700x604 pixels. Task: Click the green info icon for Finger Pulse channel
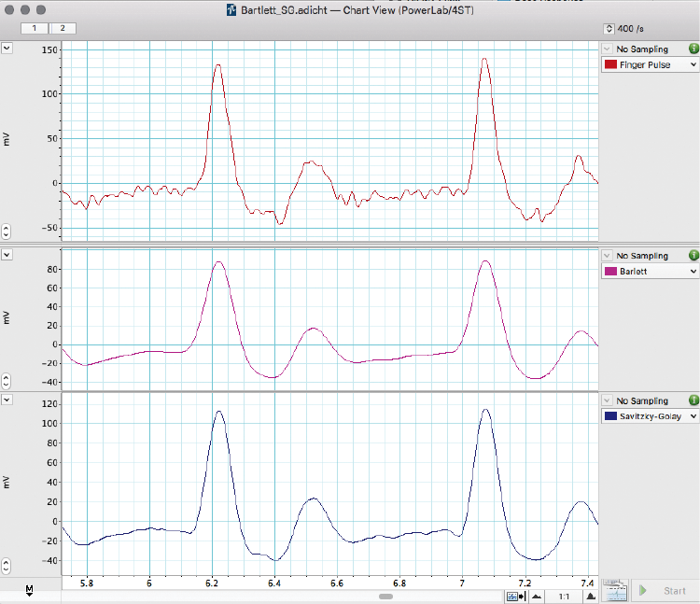pos(693,49)
